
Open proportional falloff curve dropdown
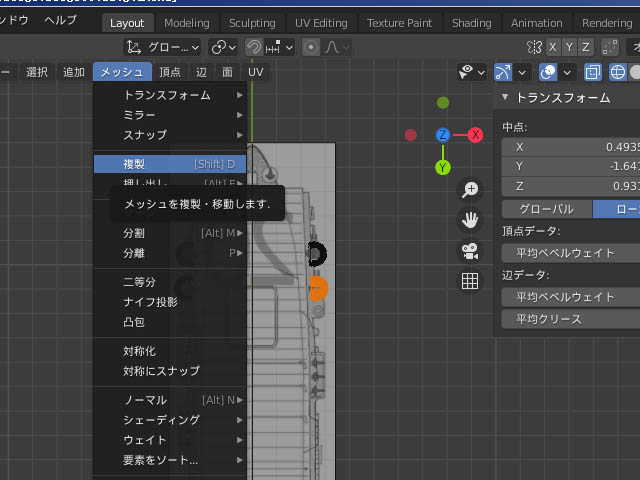[x=337, y=48]
